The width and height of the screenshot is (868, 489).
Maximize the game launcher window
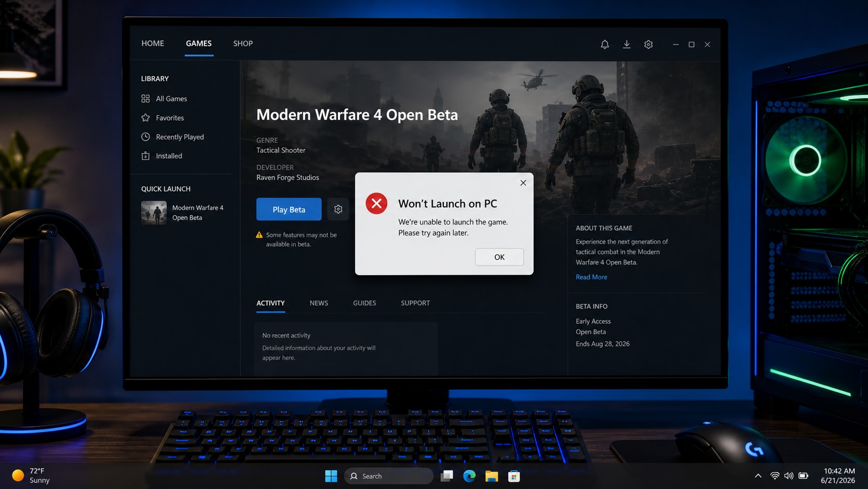click(691, 45)
